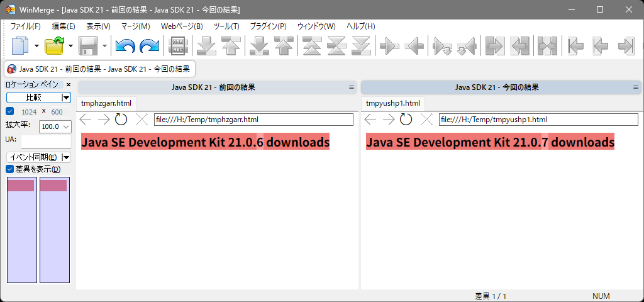Open the ツール(T) menu

(x=226, y=26)
